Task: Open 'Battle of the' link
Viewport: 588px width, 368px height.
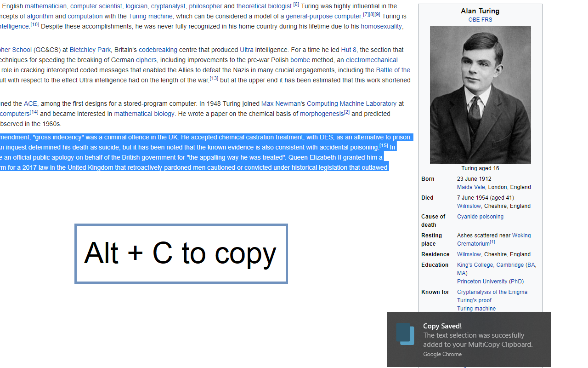Action: 393,70
